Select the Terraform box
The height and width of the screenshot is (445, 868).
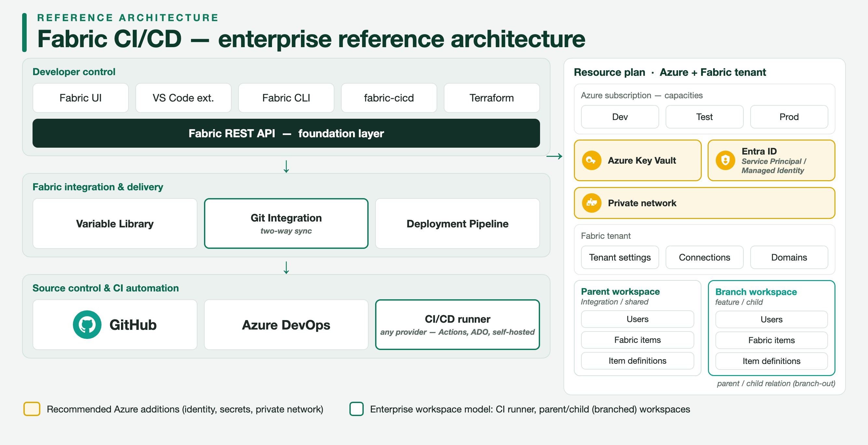(x=492, y=98)
